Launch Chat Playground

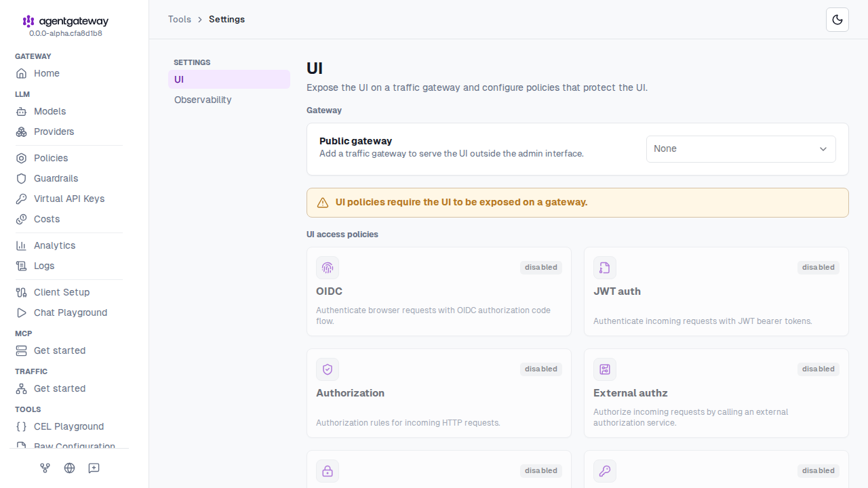68,312
